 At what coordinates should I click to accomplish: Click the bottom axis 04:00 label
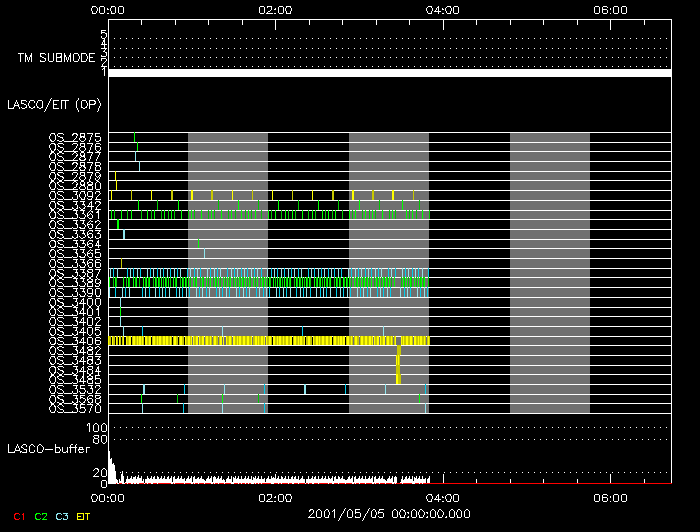click(442, 498)
